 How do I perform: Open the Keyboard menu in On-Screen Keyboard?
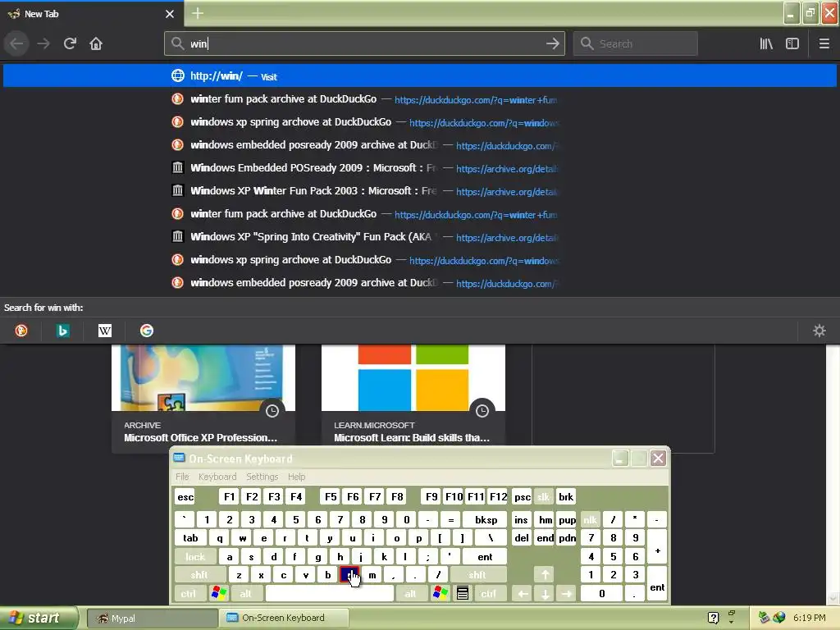(217, 477)
